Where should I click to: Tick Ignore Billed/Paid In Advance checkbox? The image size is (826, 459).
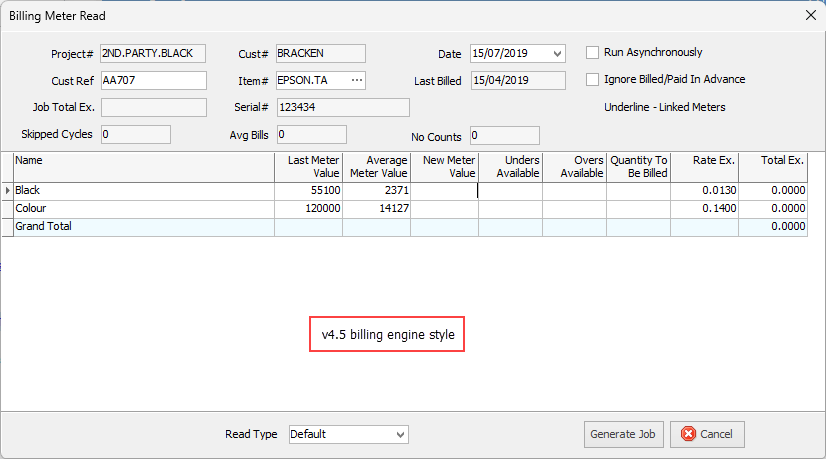pyautogui.click(x=592, y=80)
